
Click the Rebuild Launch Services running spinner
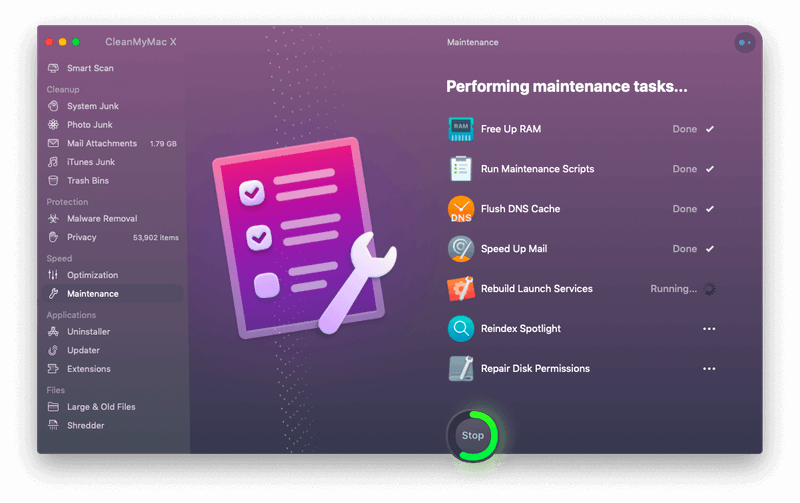coord(709,289)
